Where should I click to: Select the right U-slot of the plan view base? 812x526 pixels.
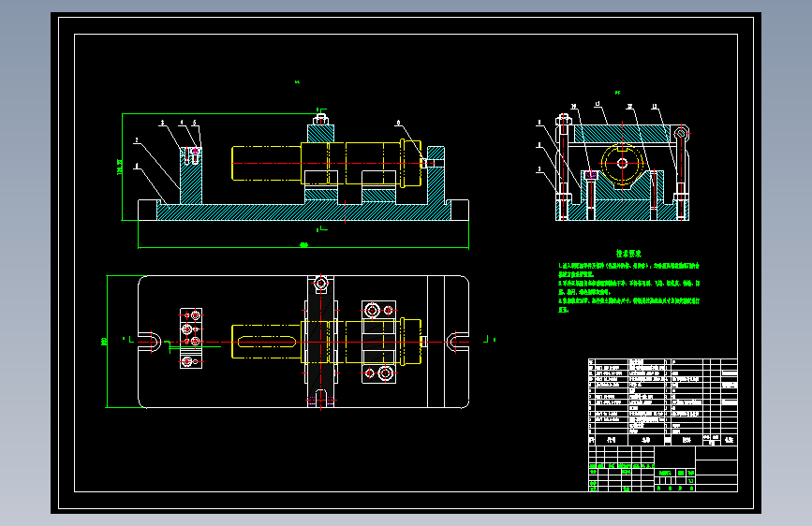click(457, 342)
